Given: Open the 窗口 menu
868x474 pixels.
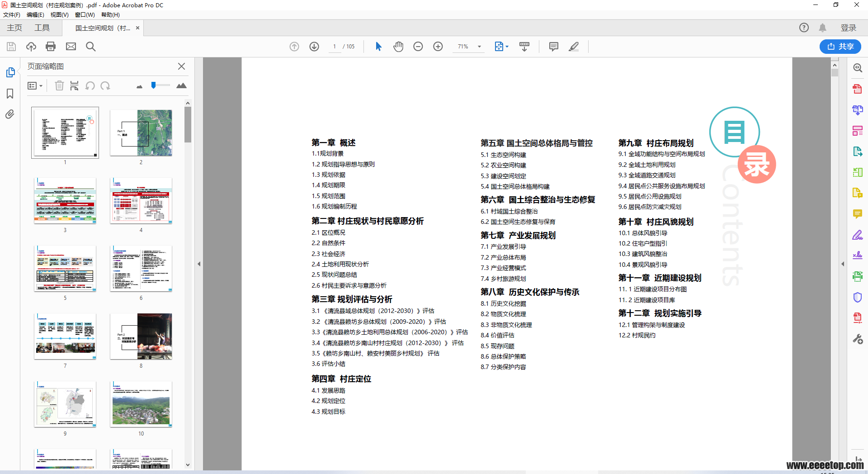Looking at the screenshot, I should (85, 15).
